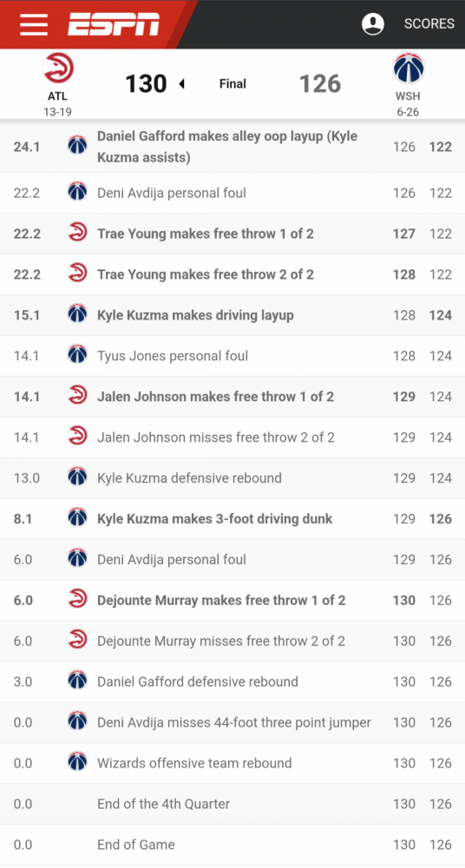Open the hamburger navigation menu
The height and width of the screenshot is (868, 465).
(x=34, y=23)
